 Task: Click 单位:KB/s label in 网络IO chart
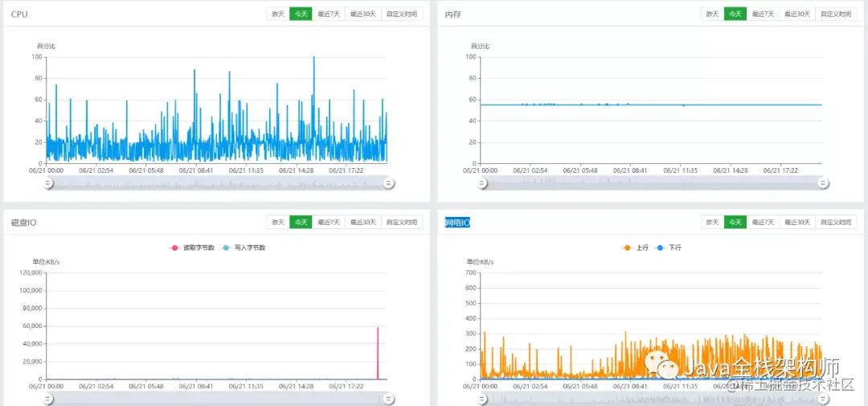tap(480, 261)
